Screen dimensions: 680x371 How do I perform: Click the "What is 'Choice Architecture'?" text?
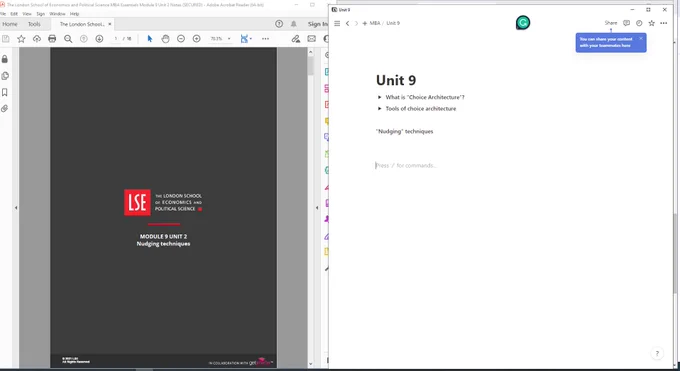click(x=425, y=97)
